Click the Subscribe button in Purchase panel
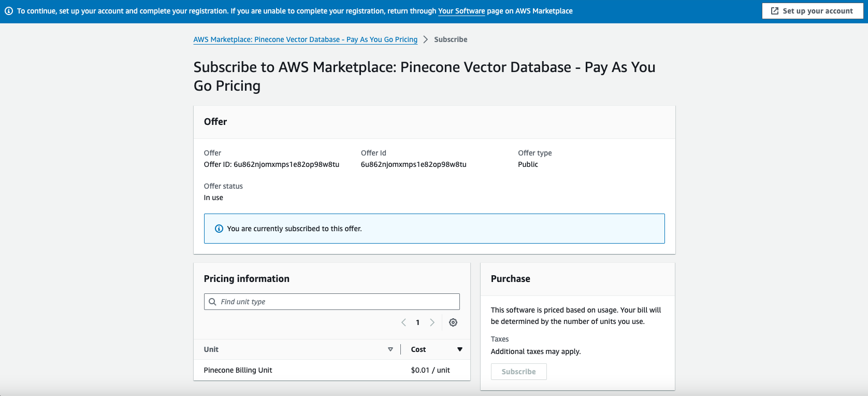868x396 pixels. point(518,372)
